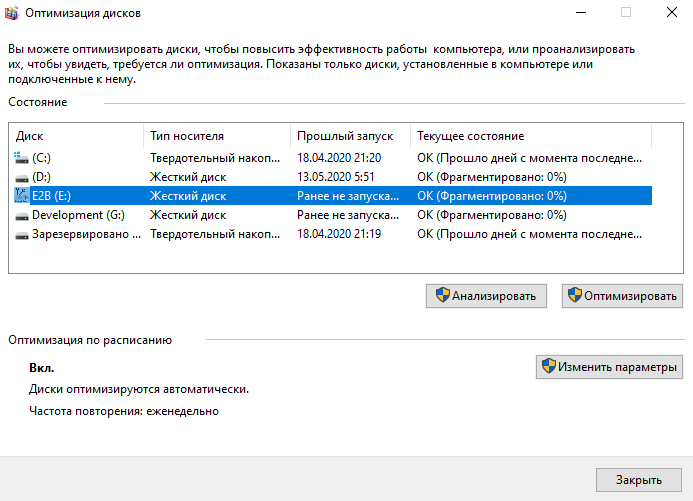The width and height of the screenshot is (693, 501).
Task: Click the shield icon on Изменить параметры
Action: (x=548, y=367)
